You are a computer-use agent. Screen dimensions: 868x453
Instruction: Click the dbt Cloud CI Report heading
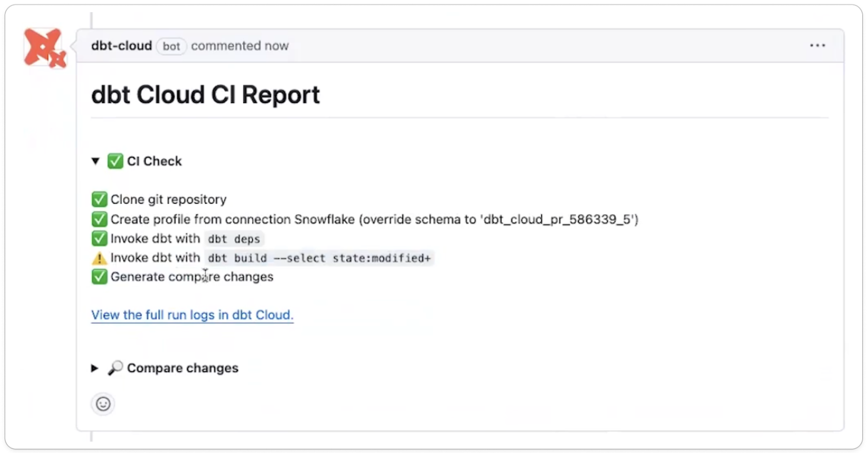tap(205, 95)
